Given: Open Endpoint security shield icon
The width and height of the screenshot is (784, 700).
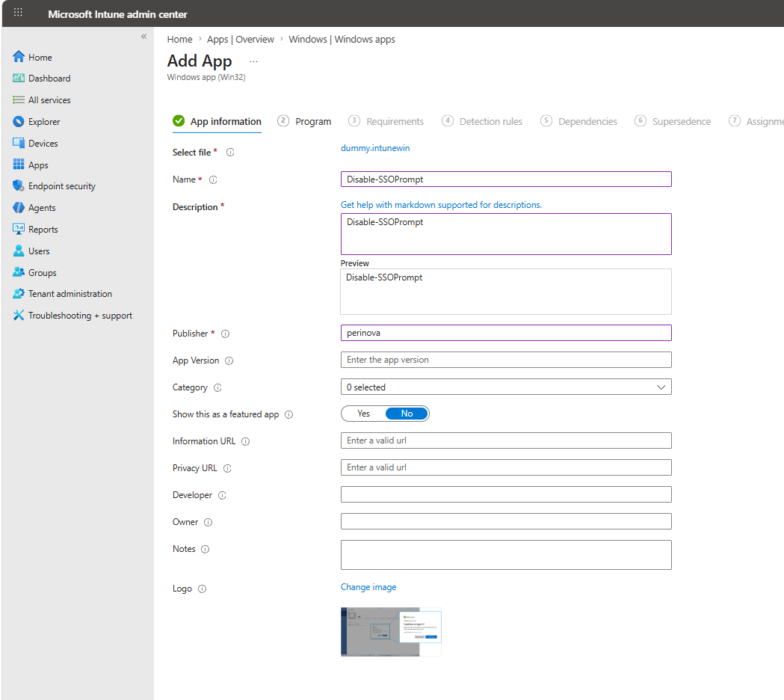Looking at the screenshot, I should (x=19, y=186).
